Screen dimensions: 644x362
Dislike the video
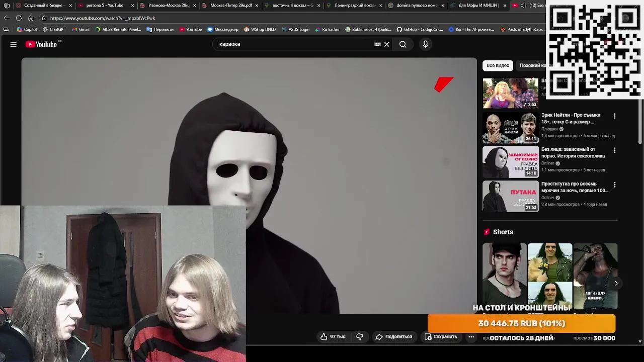point(360,337)
